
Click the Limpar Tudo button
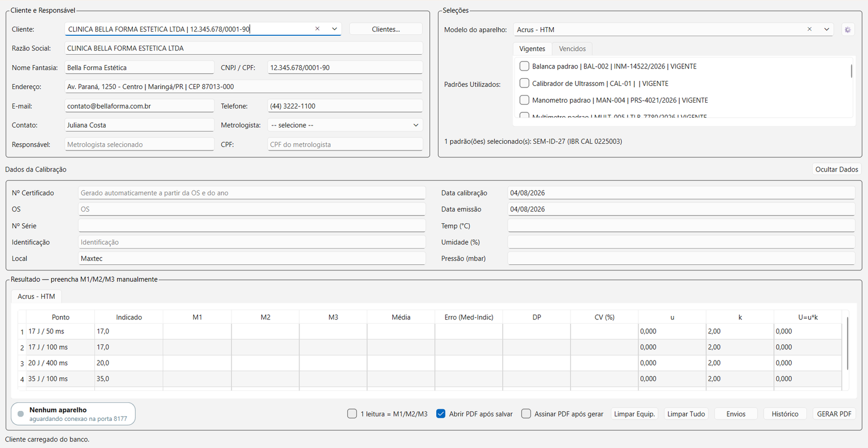(x=686, y=414)
